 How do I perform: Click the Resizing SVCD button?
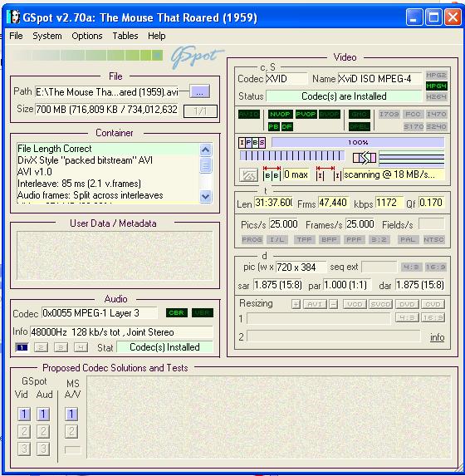point(380,304)
